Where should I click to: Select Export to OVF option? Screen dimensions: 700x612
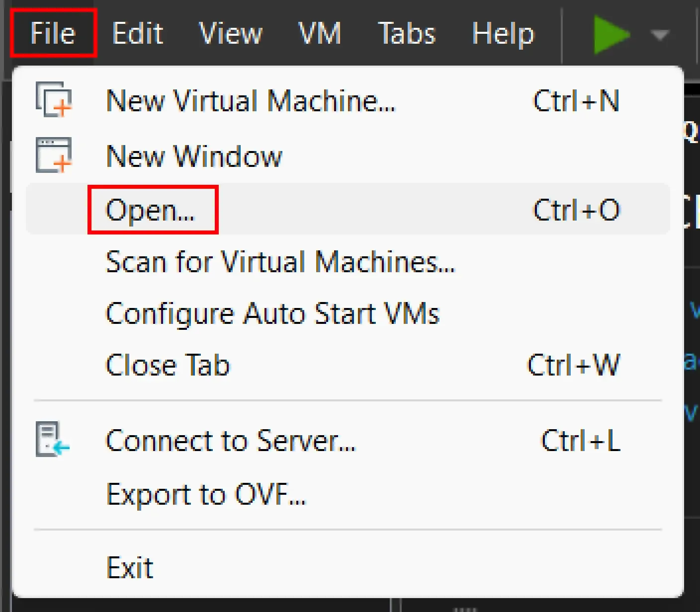coord(206,494)
